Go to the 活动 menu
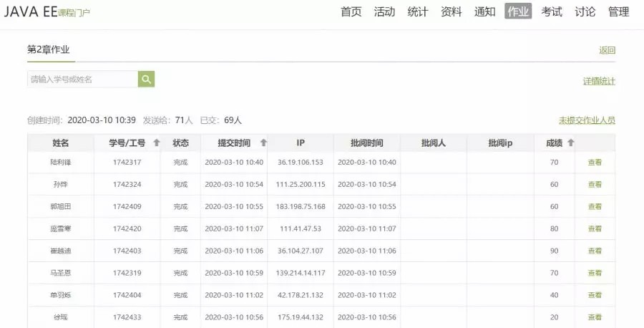Screen dimensions: 644x328 [x=384, y=12]
